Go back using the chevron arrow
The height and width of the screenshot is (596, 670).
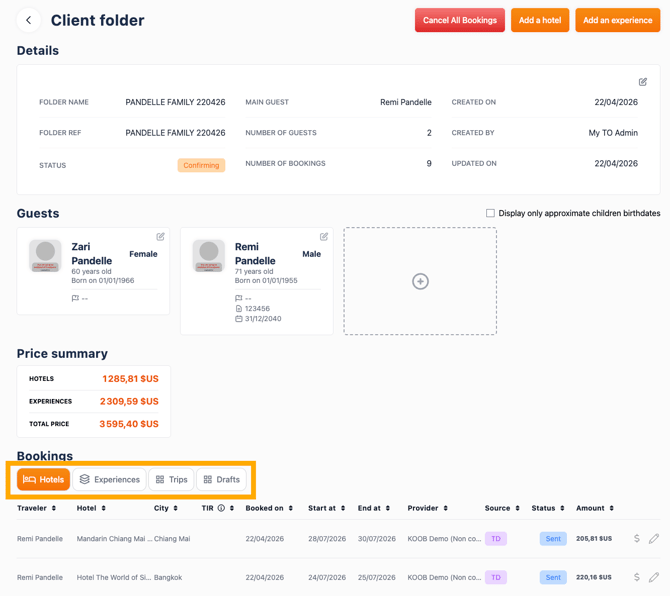pyautogui.click(x=29, y=20)
